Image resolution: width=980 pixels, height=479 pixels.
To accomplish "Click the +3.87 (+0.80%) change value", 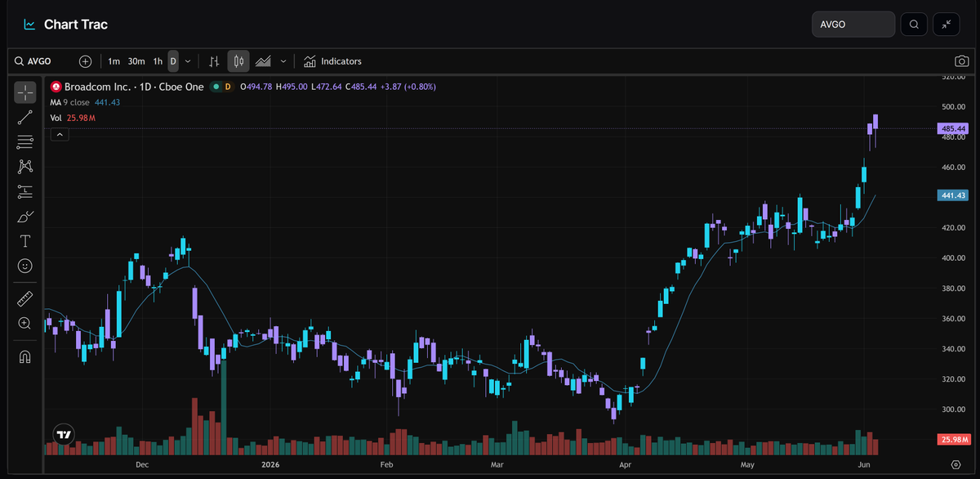I will click(410, 87).
